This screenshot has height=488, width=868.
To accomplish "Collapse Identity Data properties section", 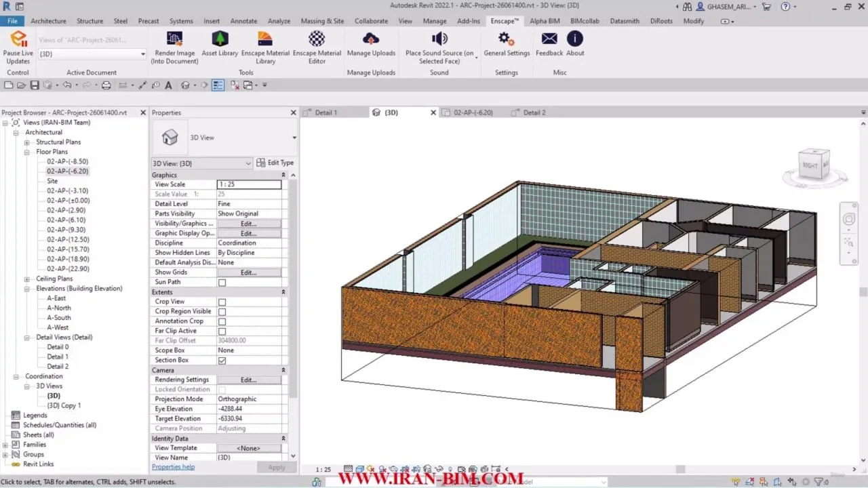I will click(x=283, y=439).
